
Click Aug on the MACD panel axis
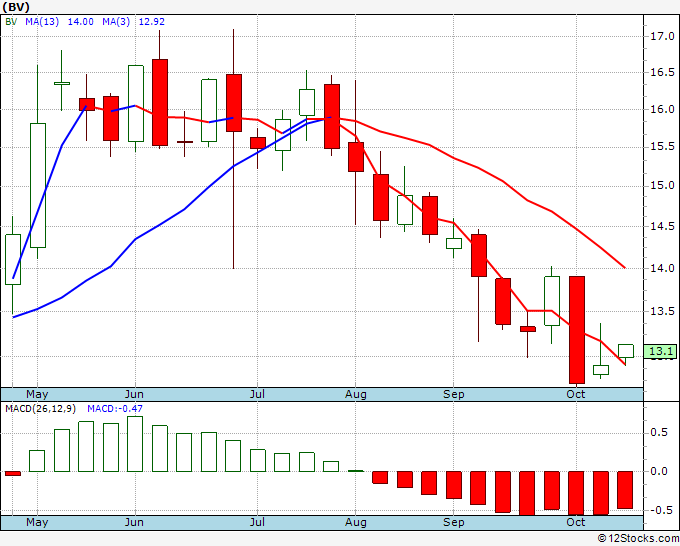point(356,522)
